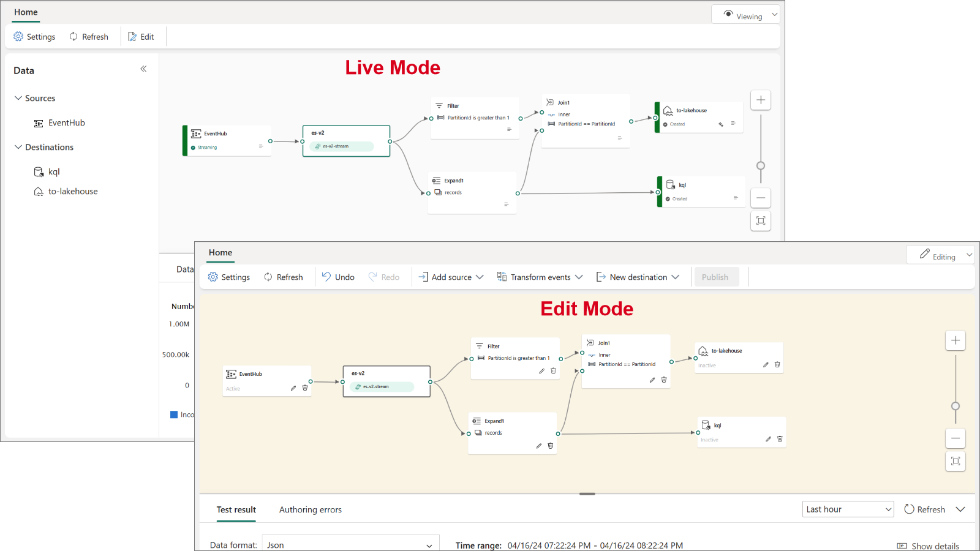Open the Add source dropdown

(x=451, y=277)
